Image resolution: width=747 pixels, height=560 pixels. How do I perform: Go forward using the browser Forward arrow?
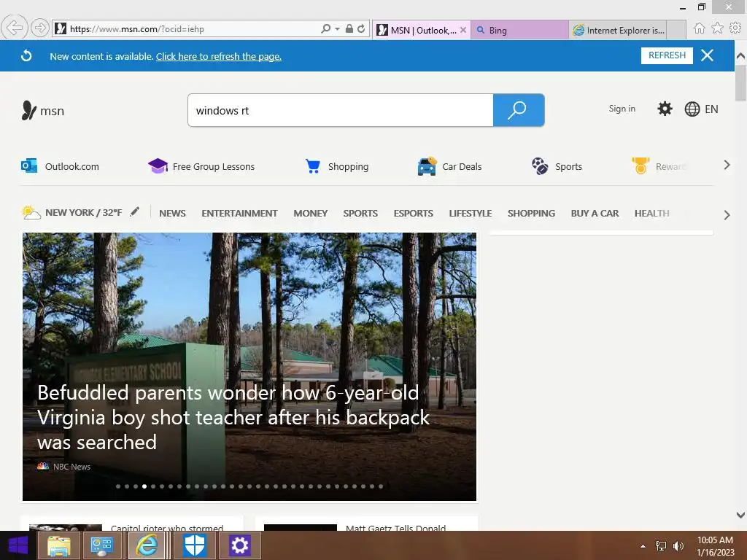40,28
